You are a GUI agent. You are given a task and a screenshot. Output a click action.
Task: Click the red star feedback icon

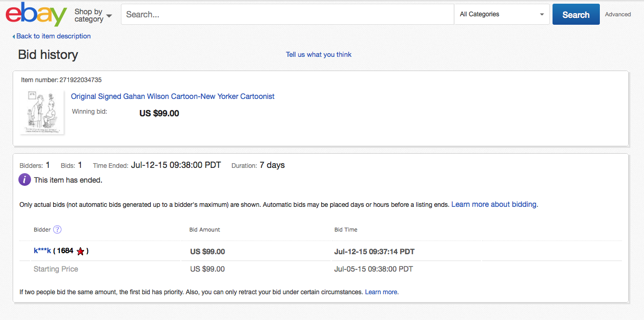pyautogui.click(x=80, y=252)
